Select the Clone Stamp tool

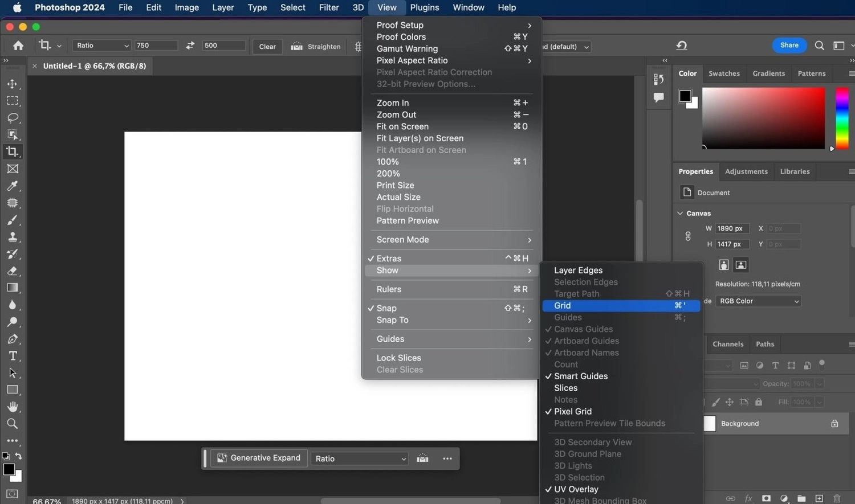[x=12, y=237]
